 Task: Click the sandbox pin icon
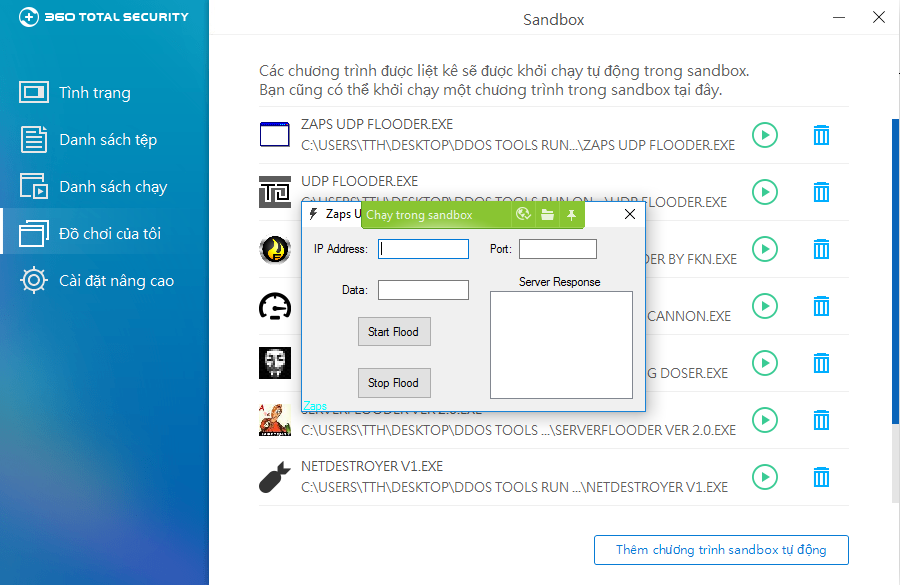click(x=571, y=215)
